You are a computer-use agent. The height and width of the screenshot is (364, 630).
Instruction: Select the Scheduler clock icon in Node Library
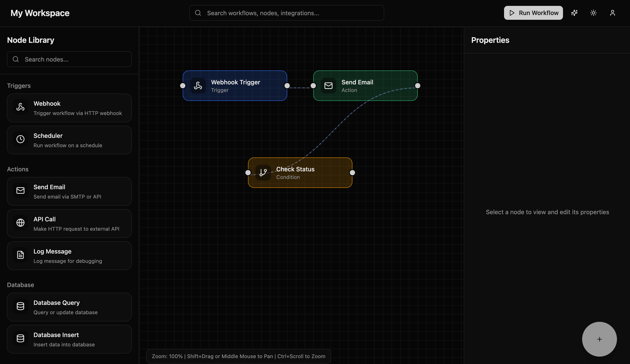coord(20,139)
